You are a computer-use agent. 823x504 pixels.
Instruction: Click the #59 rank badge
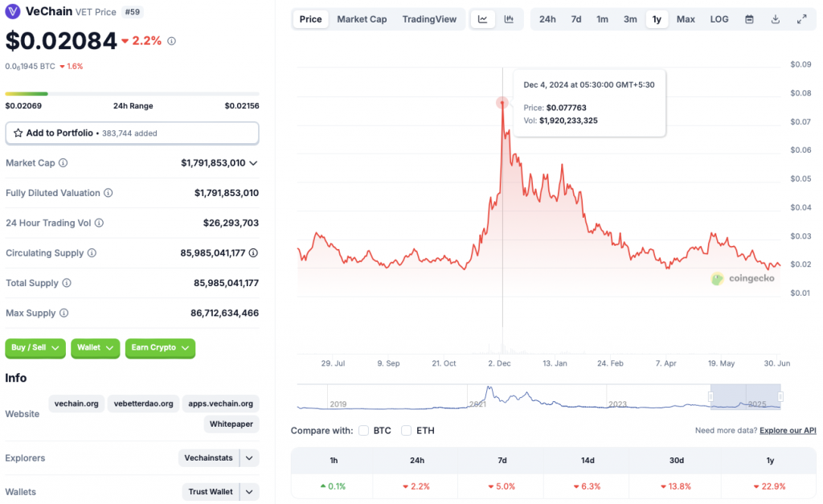pyautogui.click(x=133, y=11)
